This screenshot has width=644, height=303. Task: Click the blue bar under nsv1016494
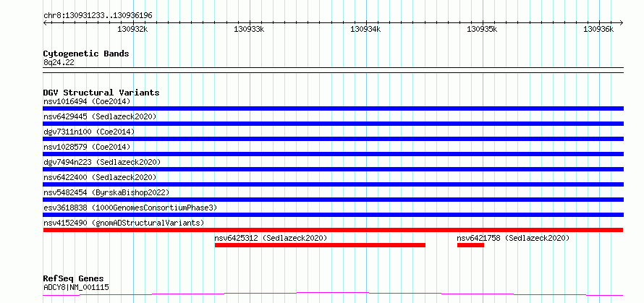click(x=333, y=108)
